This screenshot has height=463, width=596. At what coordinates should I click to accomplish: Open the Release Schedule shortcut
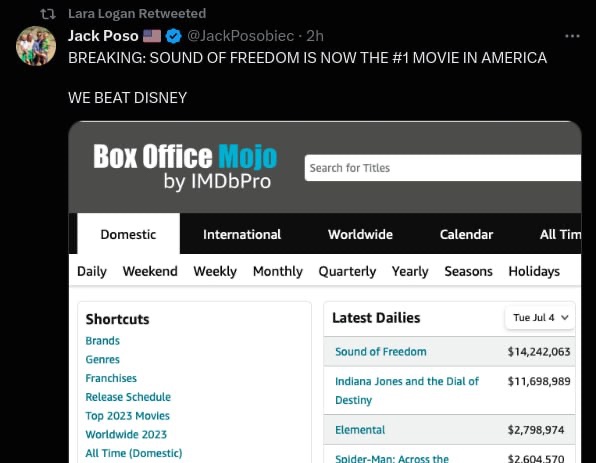click(128, 397)
